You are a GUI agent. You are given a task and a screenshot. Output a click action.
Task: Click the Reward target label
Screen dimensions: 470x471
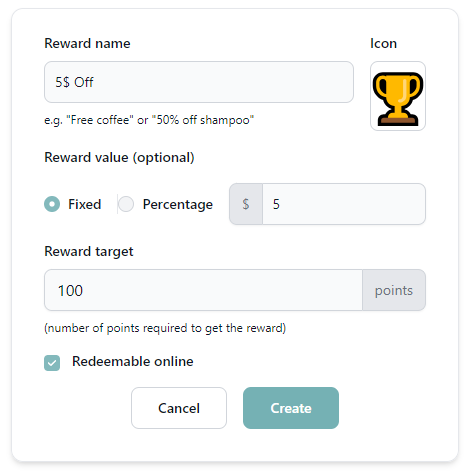pos(89,252)
